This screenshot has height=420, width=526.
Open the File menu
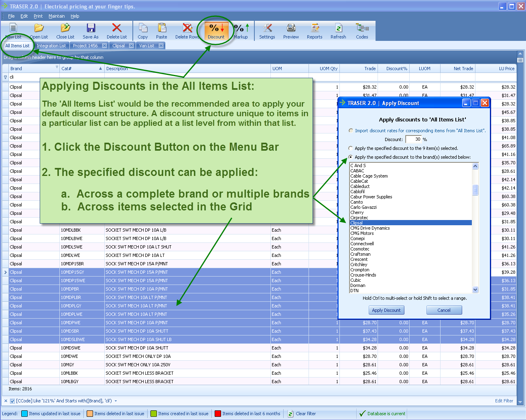11,16
